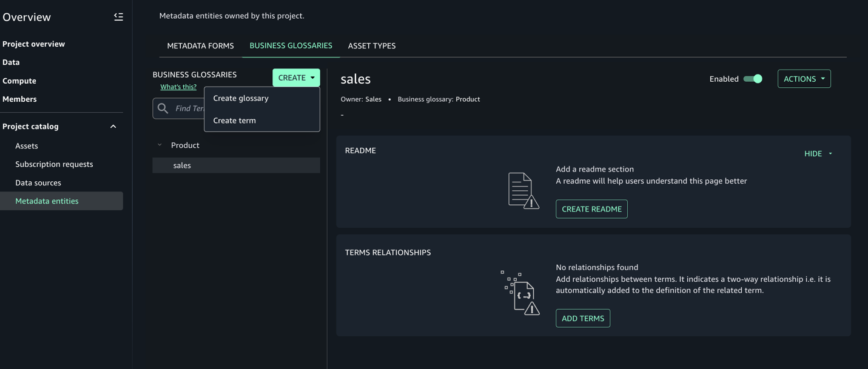Open the What's this? link
The width and height of the screenshot is (868, 369).
[x=178, y=87]
